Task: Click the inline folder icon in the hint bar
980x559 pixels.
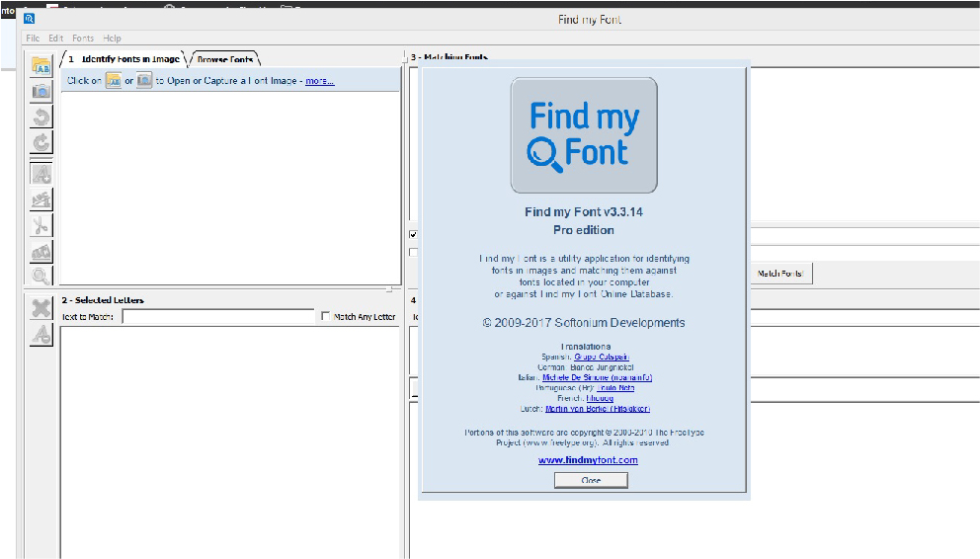Action: coord(114,81)
